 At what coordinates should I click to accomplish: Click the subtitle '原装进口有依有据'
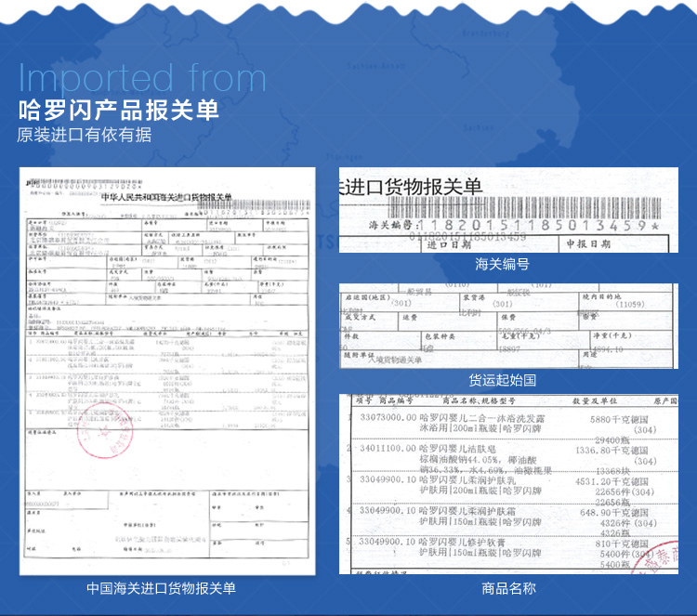point(84,135)
